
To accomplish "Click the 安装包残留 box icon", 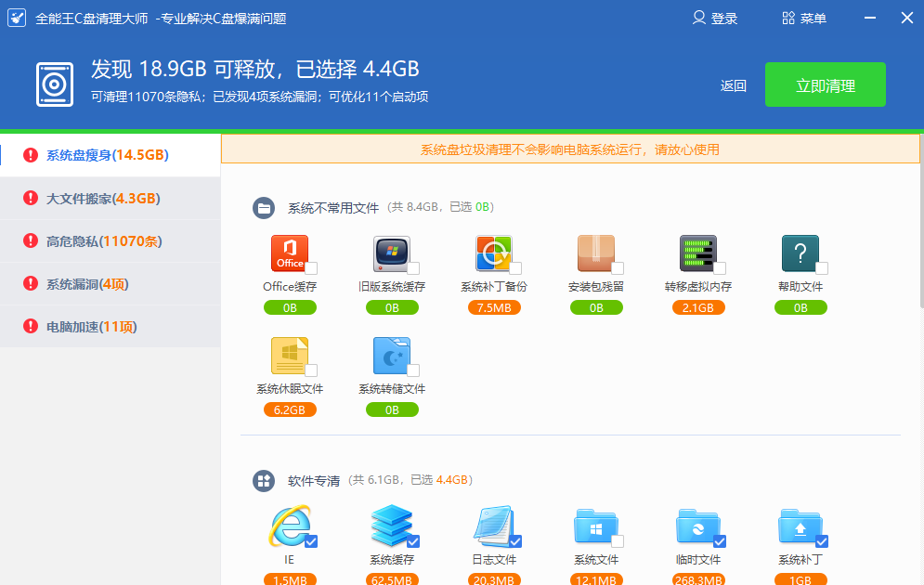I will pos(595,253).
